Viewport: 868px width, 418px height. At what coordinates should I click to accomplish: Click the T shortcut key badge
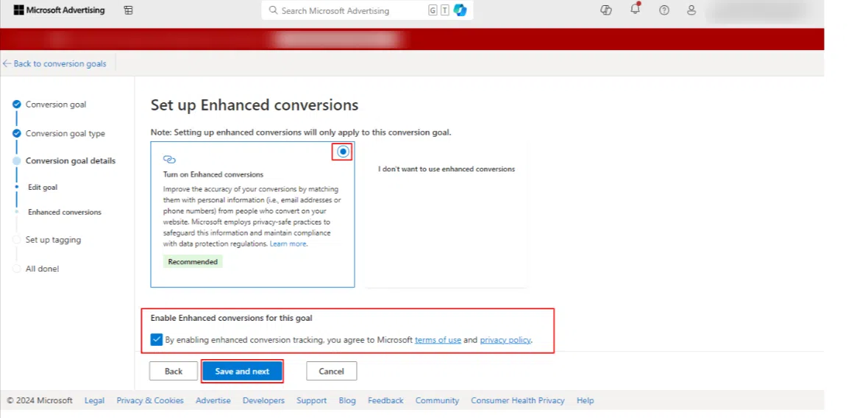point(445,10)
